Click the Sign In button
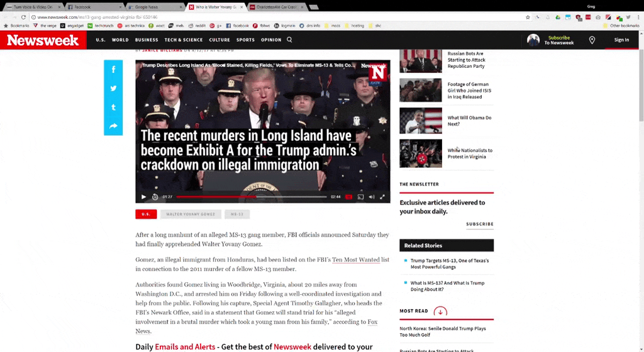 pyautogui.click(x=621, y=40)
